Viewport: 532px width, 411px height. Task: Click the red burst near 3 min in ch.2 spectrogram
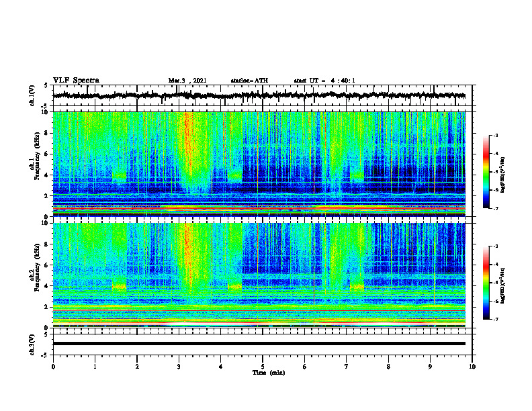pyautogui.click(x=187, y=253)
